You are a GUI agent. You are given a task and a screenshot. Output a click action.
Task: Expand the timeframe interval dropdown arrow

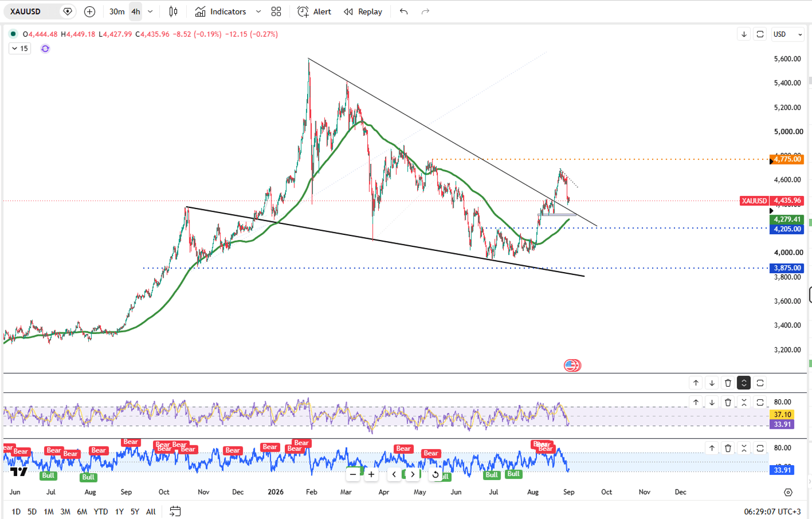[150, 11]
